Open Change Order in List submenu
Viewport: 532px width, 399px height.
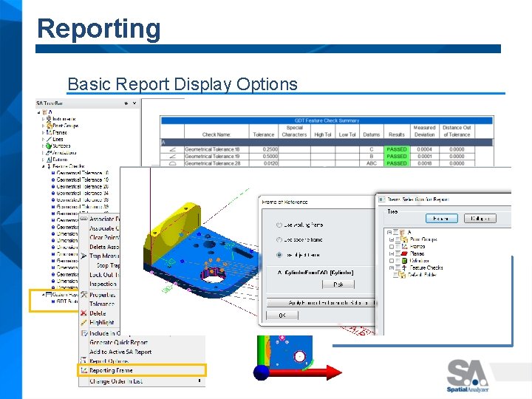[x=142, y=381]
